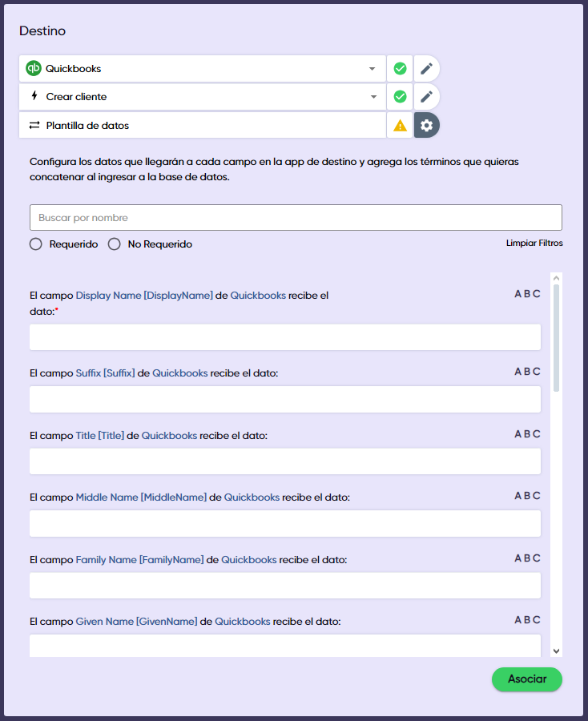This screenshot has width=588, height=721.
Task: Select the No Requerido radio filter
Action: click(x=115, y=244)
